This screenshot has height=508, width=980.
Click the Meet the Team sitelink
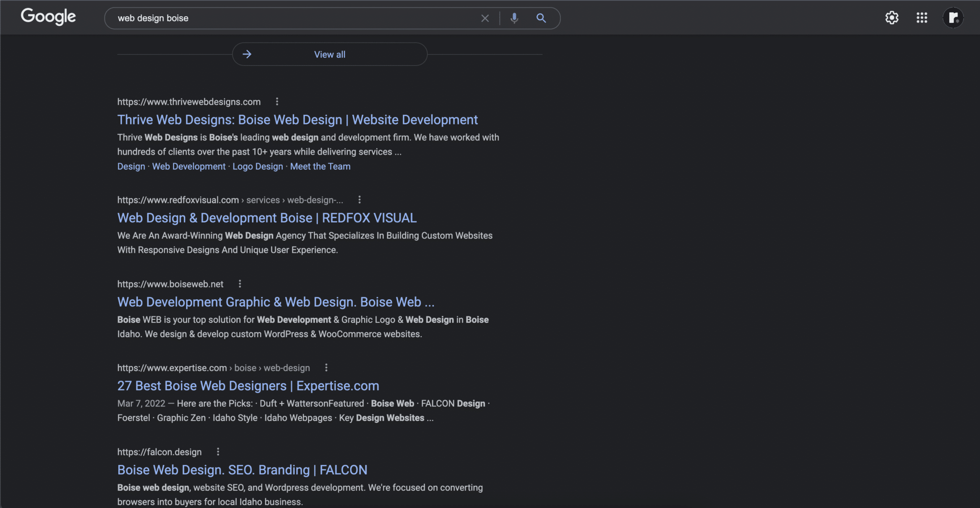click(320, 166)
